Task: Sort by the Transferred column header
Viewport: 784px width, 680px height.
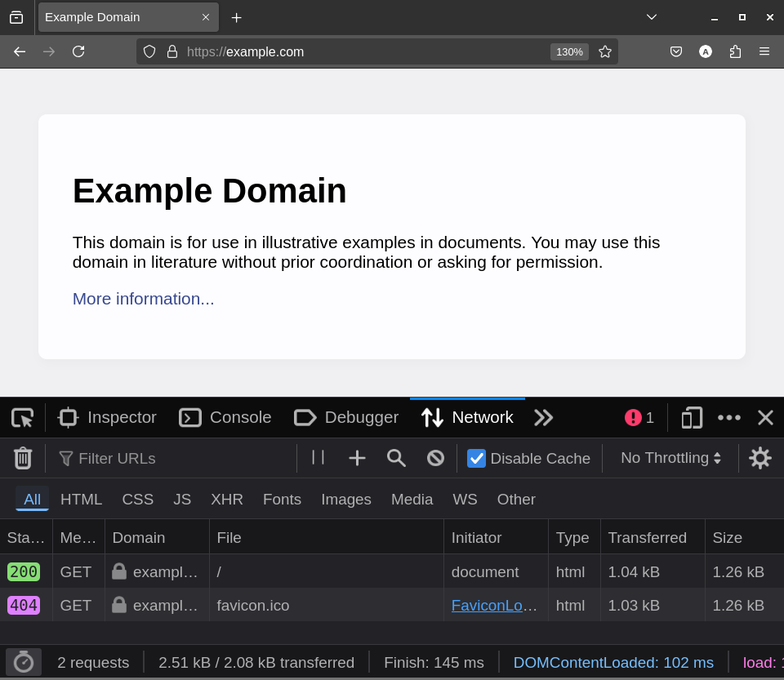Action: pos(653,538)
